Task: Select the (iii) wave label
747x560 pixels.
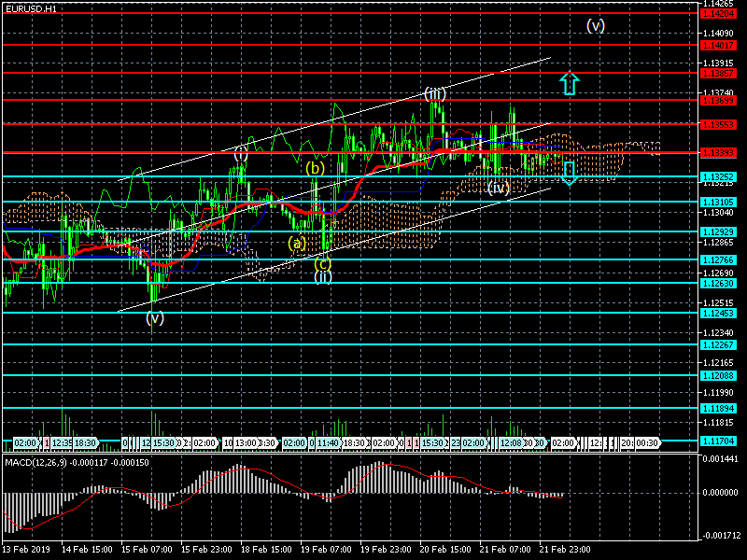Action: click(435, 94)
